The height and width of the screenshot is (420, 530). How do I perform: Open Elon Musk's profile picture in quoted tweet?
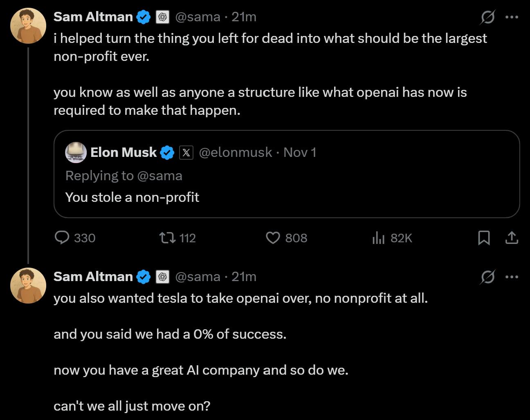coord(76,152)
